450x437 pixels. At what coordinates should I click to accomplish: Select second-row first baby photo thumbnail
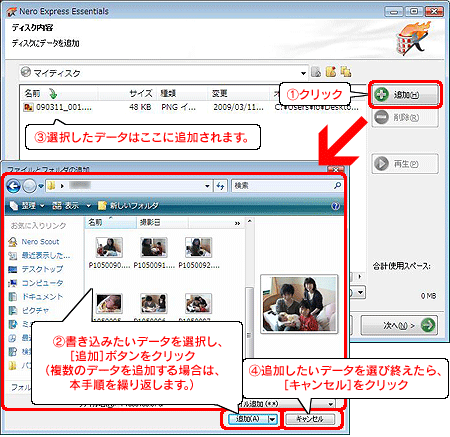point(109,303)
